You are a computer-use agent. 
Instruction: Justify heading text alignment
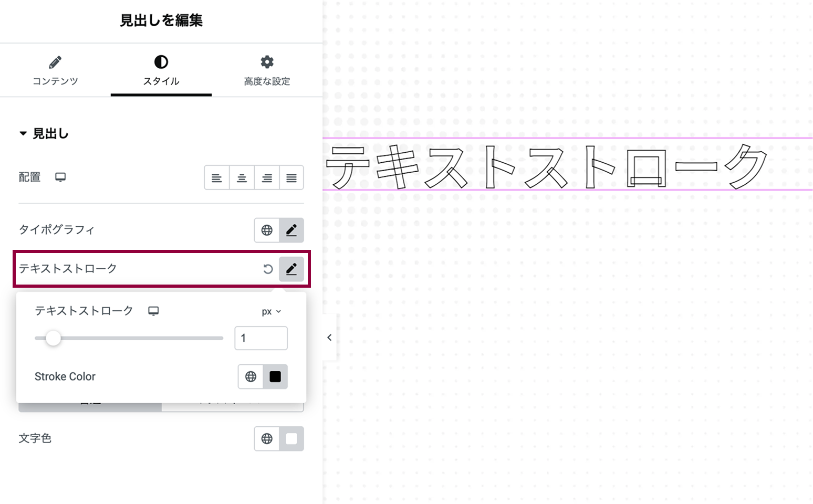291,177
